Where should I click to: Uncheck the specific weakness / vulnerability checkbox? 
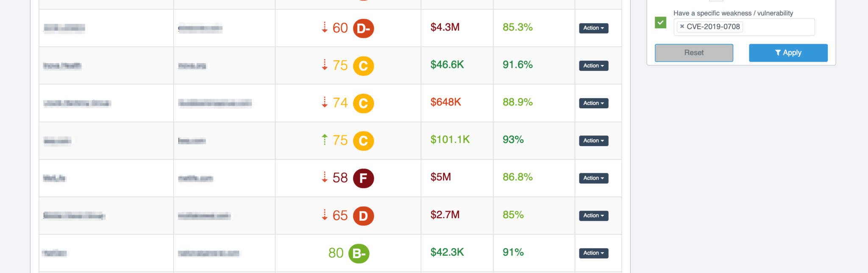point(660,23)
